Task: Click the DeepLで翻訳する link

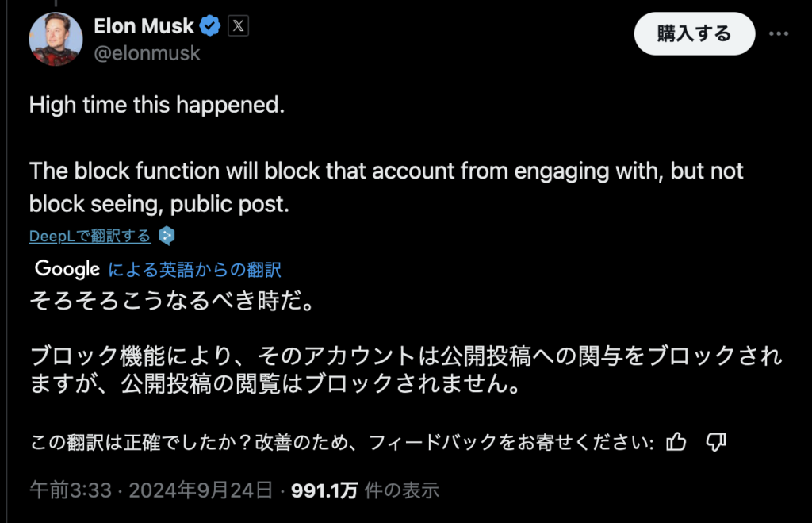Action: pyautogui.click(x=90, y=236)
